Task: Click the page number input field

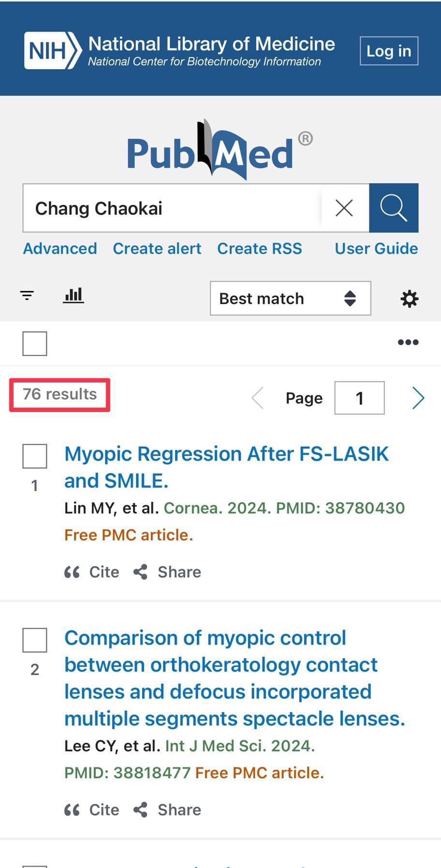Action: [x=359, y=398]
